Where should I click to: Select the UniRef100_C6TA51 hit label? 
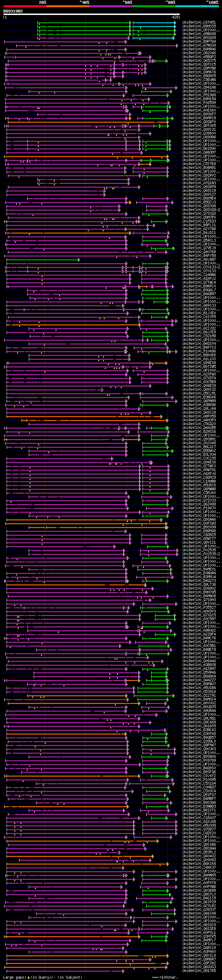click(x=199, y=23)
